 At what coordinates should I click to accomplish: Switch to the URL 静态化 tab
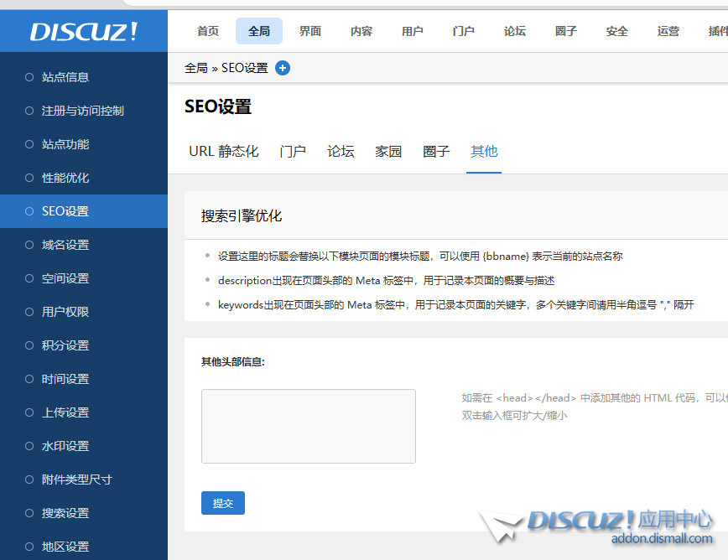[223, 151]
